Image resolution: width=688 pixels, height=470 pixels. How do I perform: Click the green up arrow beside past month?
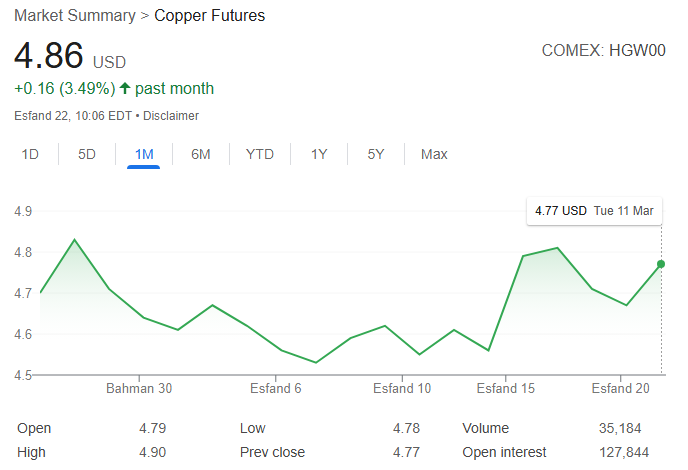pyautogui.click(x=125, y=88)
